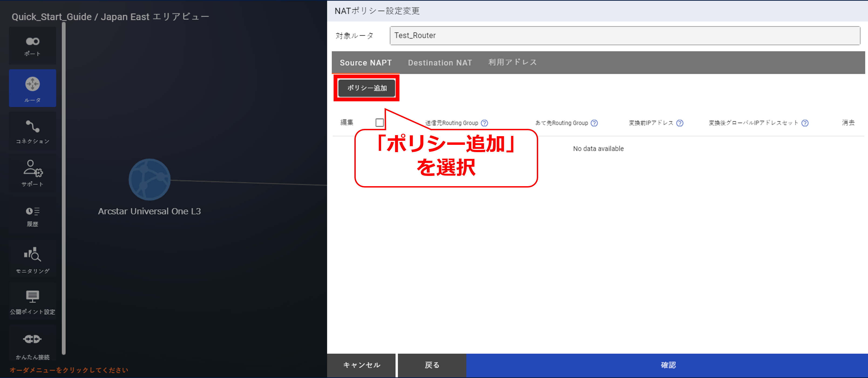Switch to the 利用アドレス tab
Screen dimensions: 868x378
(x=512, y=63)
